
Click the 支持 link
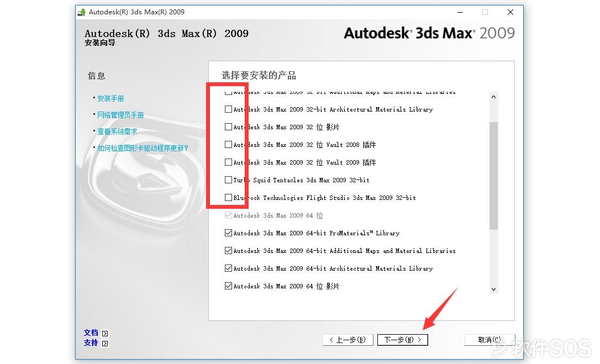(x=91, y=342)
